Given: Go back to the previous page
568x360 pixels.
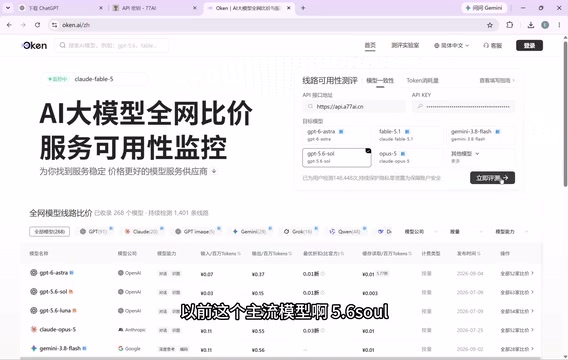Looking at the screenshot, I should click(9, 25).
